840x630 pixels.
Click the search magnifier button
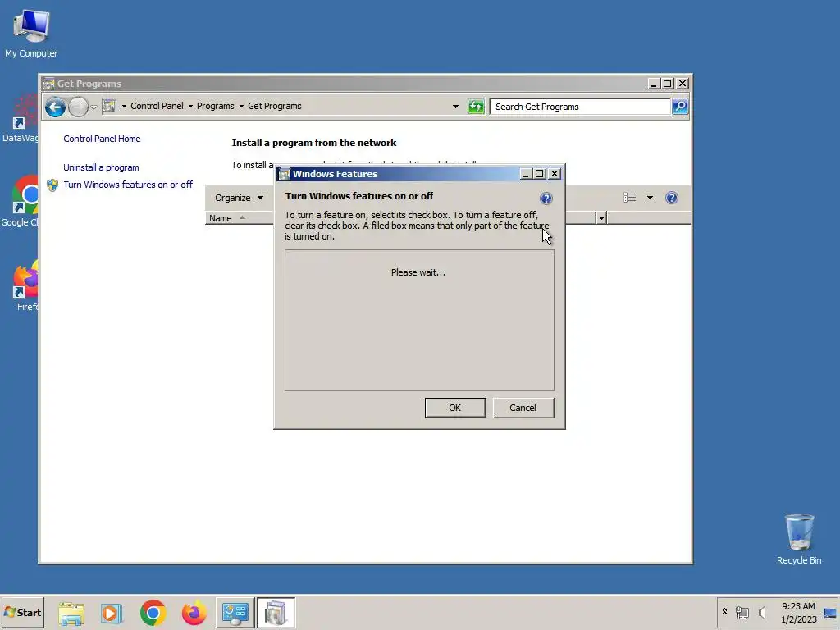(680, 107)
